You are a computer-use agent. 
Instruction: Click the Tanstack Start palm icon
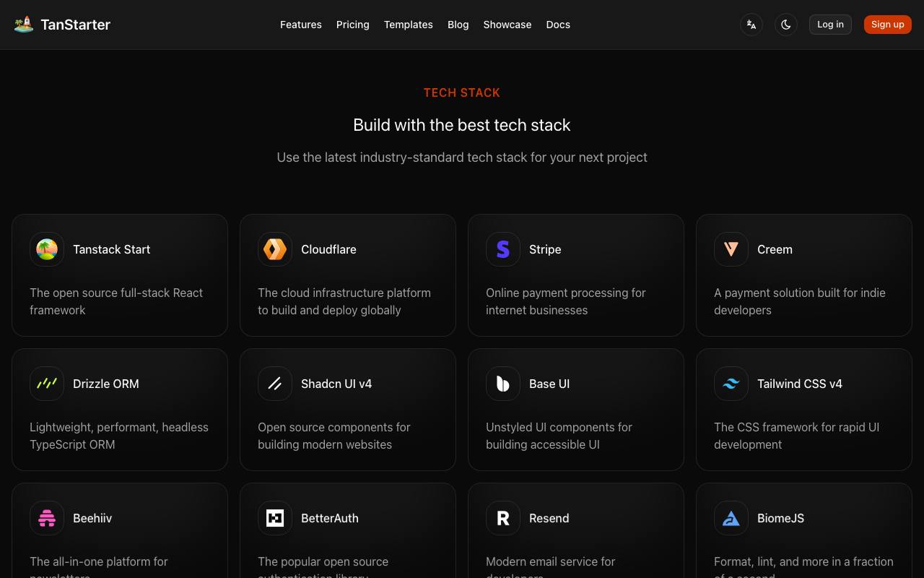(x=47, y=249)
